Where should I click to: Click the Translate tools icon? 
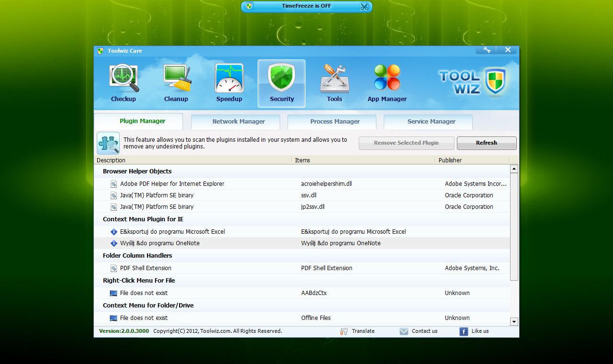click(x=344, y=331)
